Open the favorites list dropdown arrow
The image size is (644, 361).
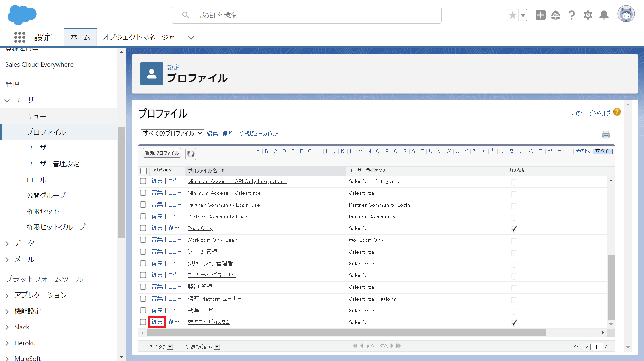coord(523,15)
